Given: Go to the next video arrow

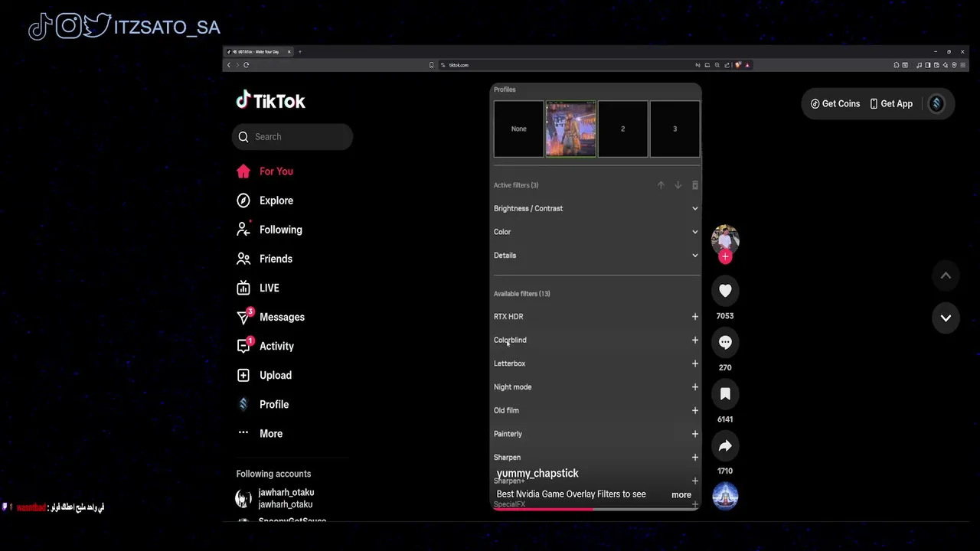Looking at the screenshot, I should pos(946,318).
